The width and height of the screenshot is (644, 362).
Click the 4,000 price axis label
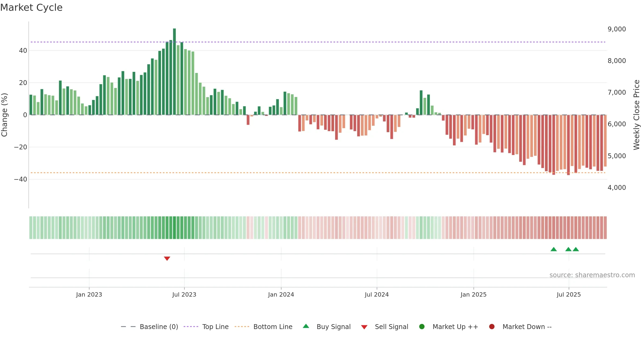pyautogui.click(x=617, y=187)
